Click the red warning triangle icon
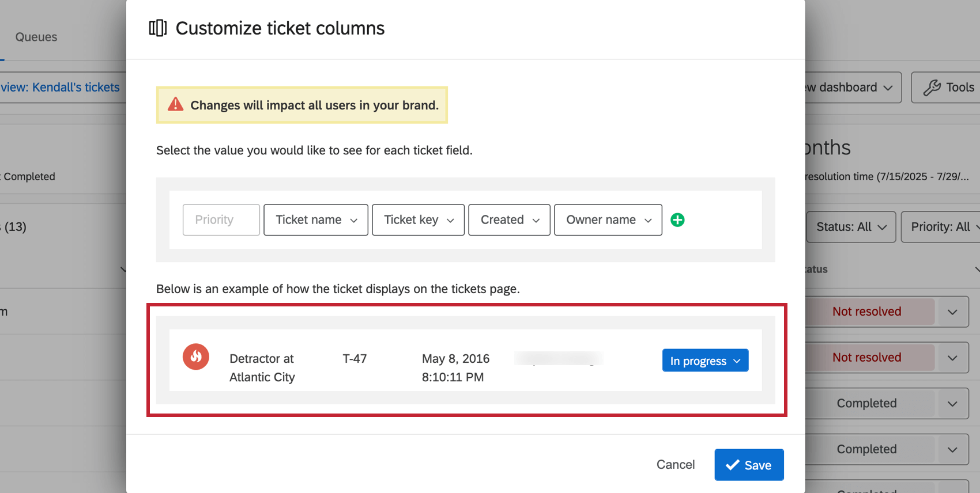Screen dimensions: 980x493 pyautogui.click(x=176, y=105)
